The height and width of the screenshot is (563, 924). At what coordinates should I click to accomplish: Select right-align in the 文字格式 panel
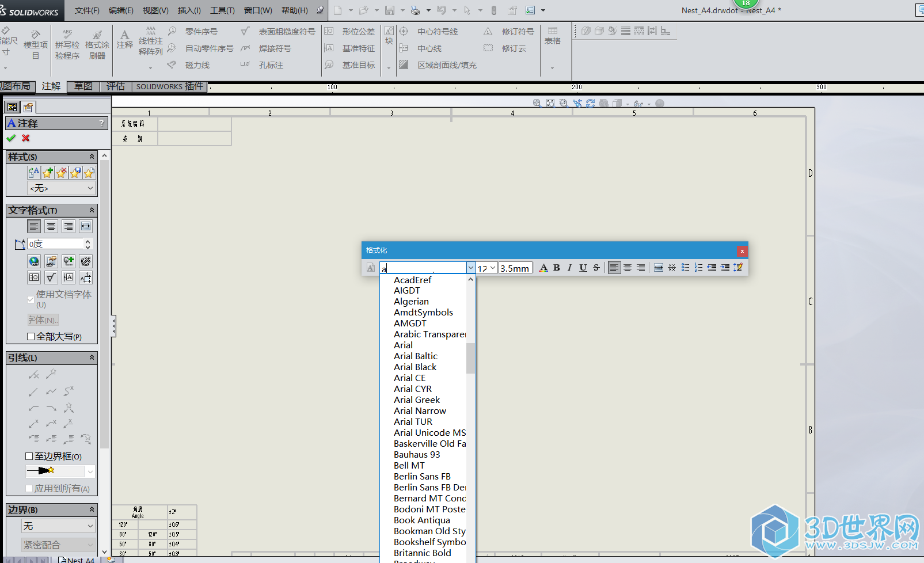(x=69, y=226)
